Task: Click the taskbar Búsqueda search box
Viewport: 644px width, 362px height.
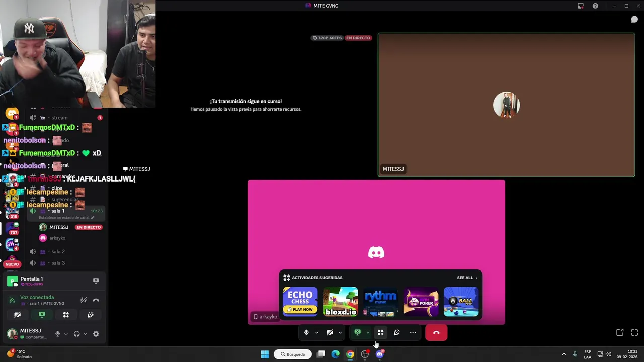Action: 292,354
